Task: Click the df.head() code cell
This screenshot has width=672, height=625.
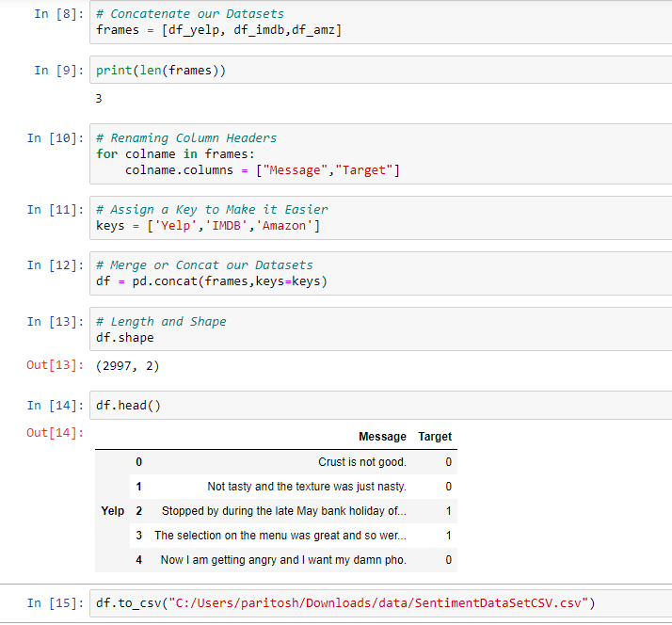Action: [x=380, y=405]
